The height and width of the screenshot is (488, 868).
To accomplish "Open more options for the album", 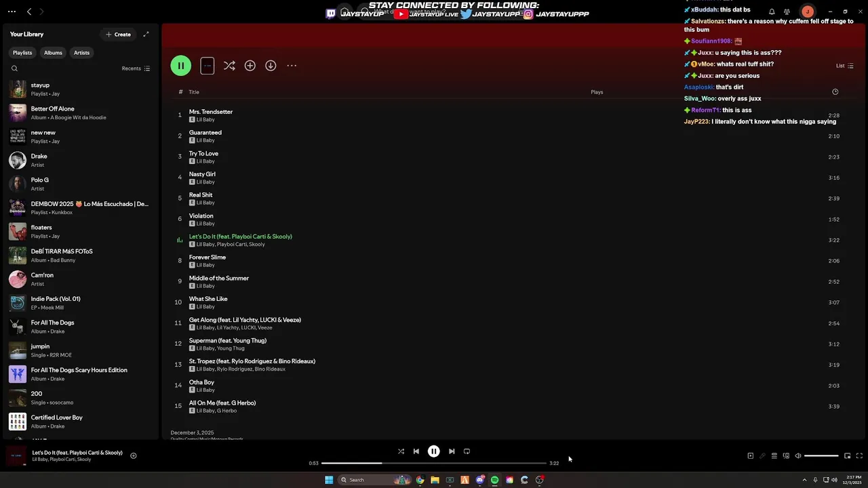I will click(x=292, y=66).
